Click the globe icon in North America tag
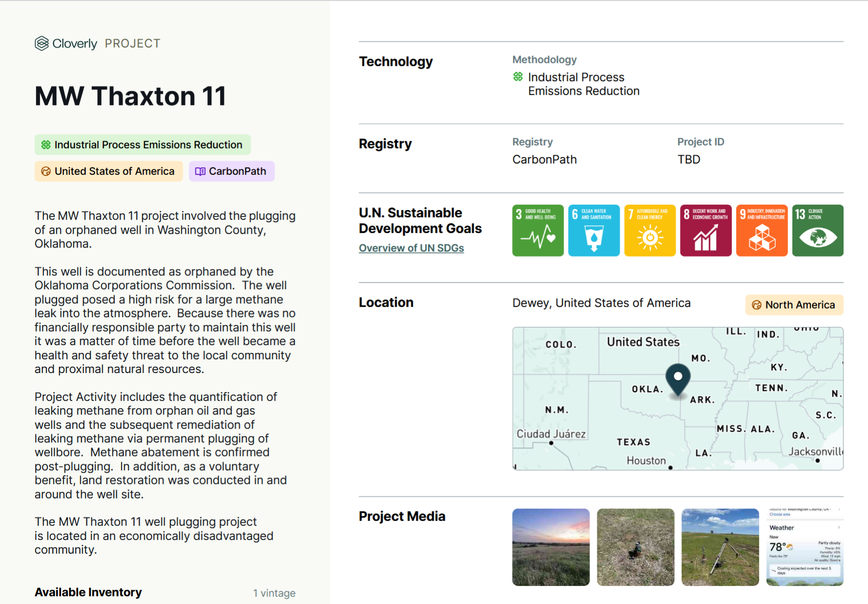Viewport: 868px width, 604px height. [757, 305]
